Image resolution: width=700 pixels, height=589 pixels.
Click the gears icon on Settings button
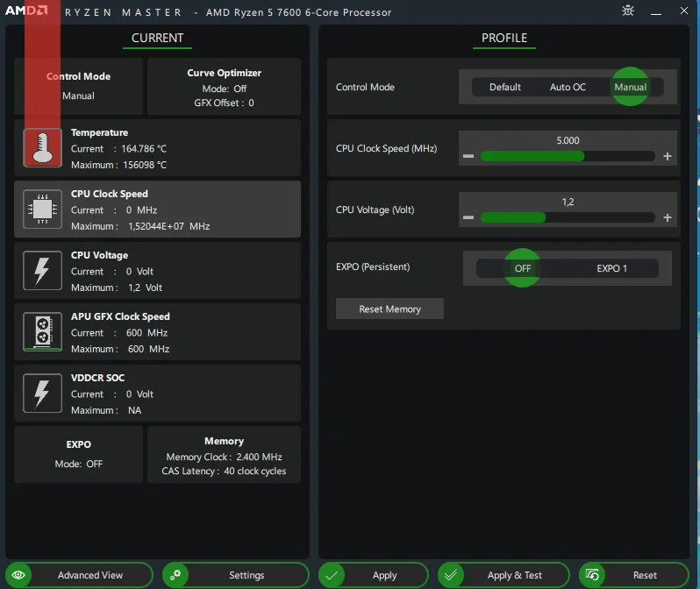(x=175, y=575)
